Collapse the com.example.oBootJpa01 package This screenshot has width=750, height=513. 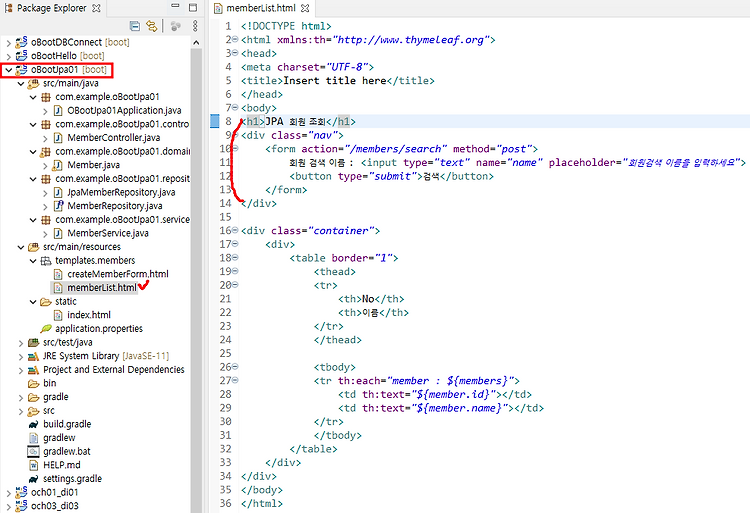click(33, 97)
